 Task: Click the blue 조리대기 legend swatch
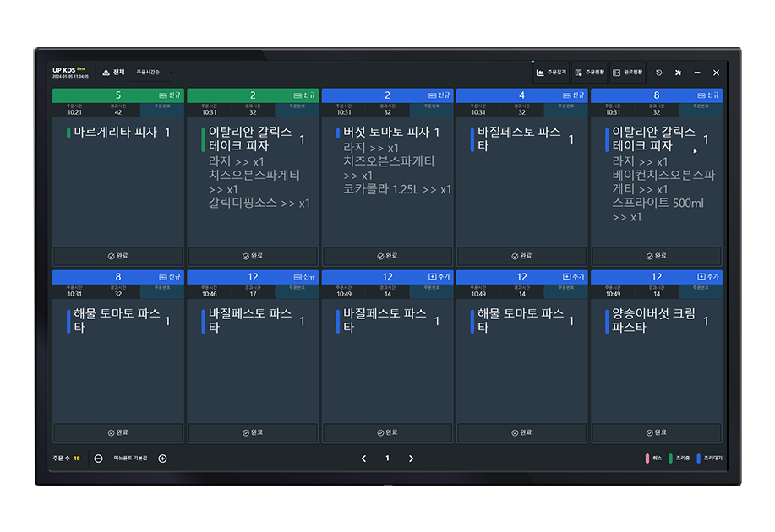pyautogui.click(x=698, y=459)
